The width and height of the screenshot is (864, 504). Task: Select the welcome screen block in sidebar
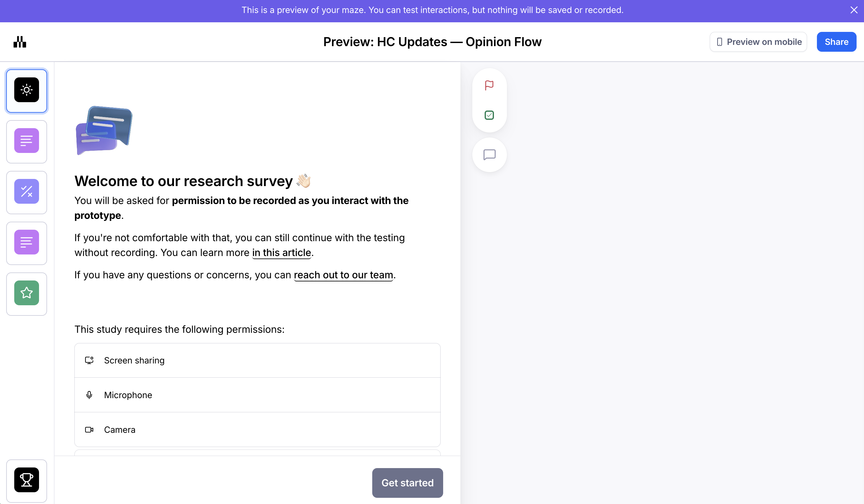(x=26, y=90)
